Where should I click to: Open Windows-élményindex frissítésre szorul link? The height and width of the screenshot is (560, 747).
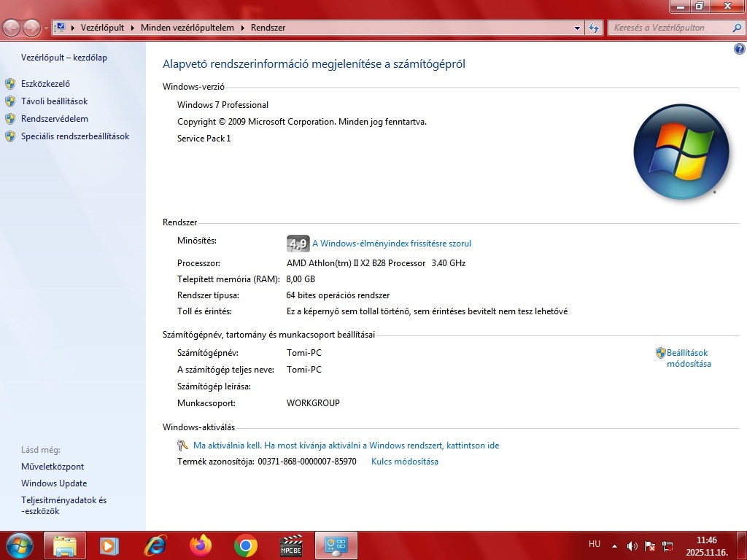392,244
